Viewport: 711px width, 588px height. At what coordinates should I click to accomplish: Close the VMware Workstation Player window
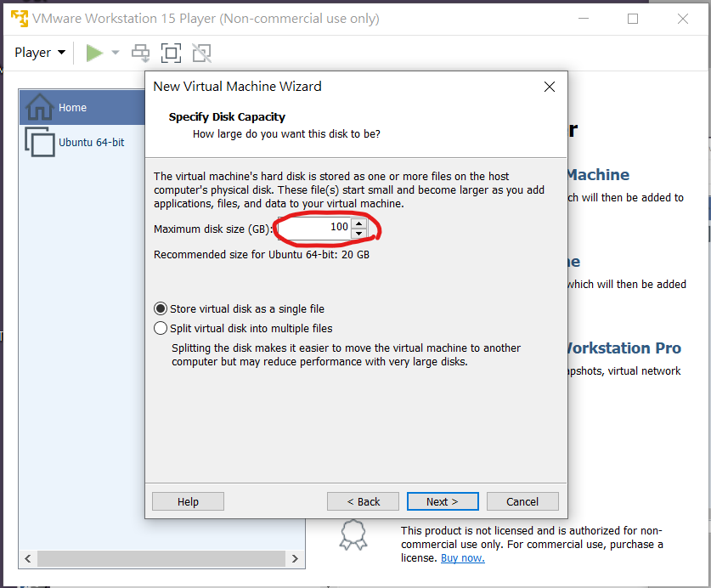683,19
